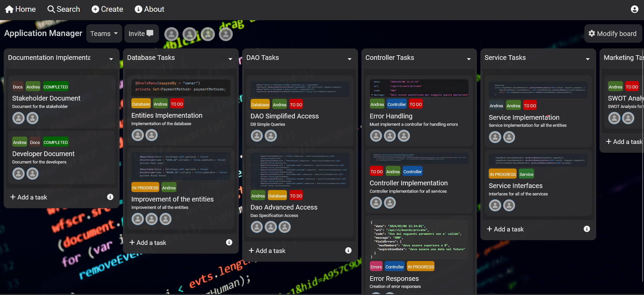
Task: Click IN PROGRESS tag on Improvement card
Action: tap(145, 188)
